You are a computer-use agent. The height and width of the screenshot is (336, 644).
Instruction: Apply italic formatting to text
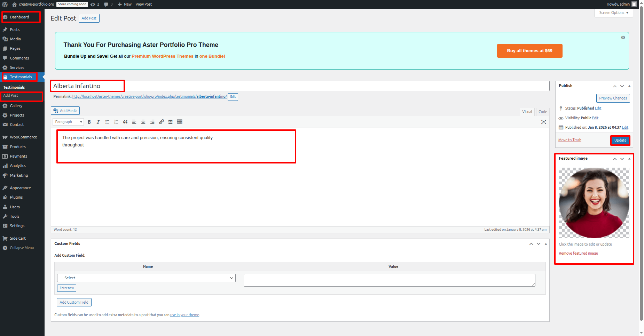pyautogui.click(x=98, y=122)
